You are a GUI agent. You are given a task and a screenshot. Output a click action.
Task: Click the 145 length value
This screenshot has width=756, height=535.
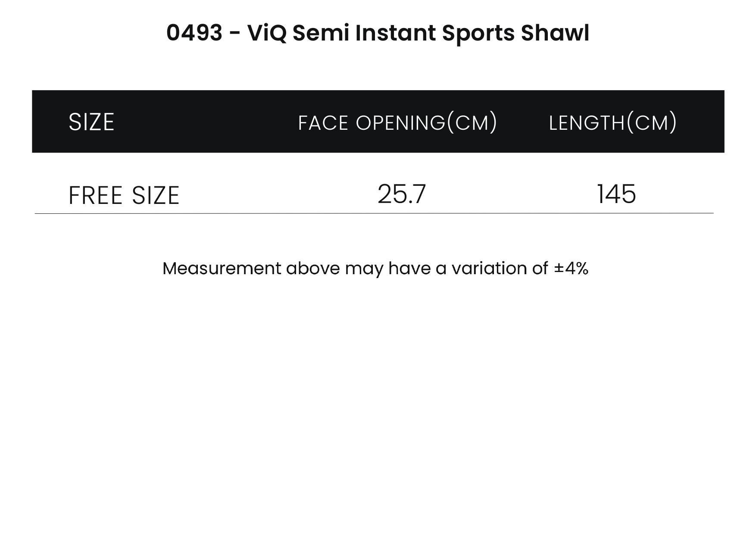[x=616, y=194]
